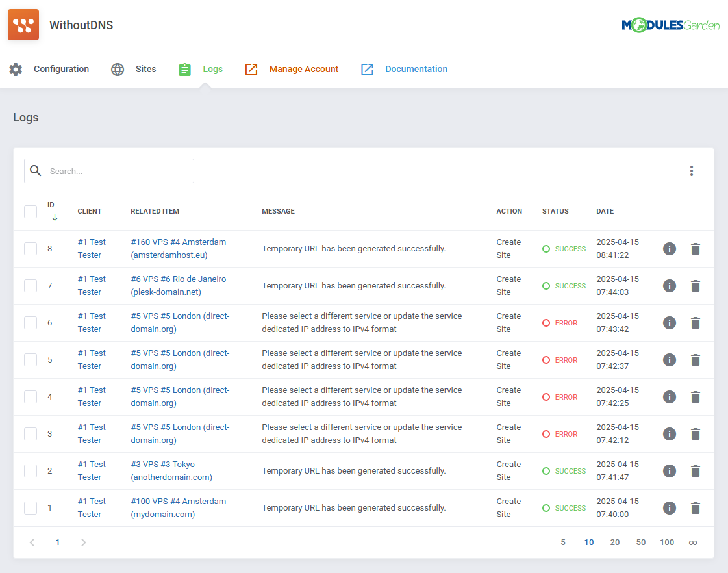
Task: Open related item #160 VPS #4 Amsterdam
Action: point(178,242)
